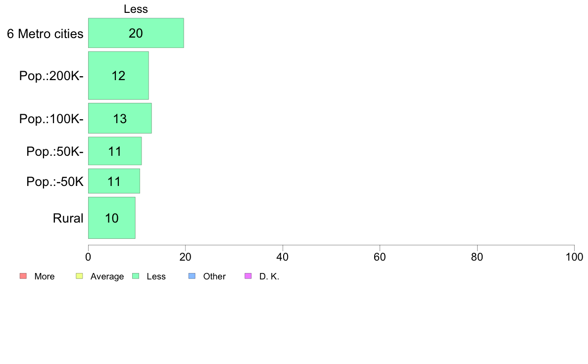Click the Less column header
This screenshot has height=364, width=588.
(136, 9)
